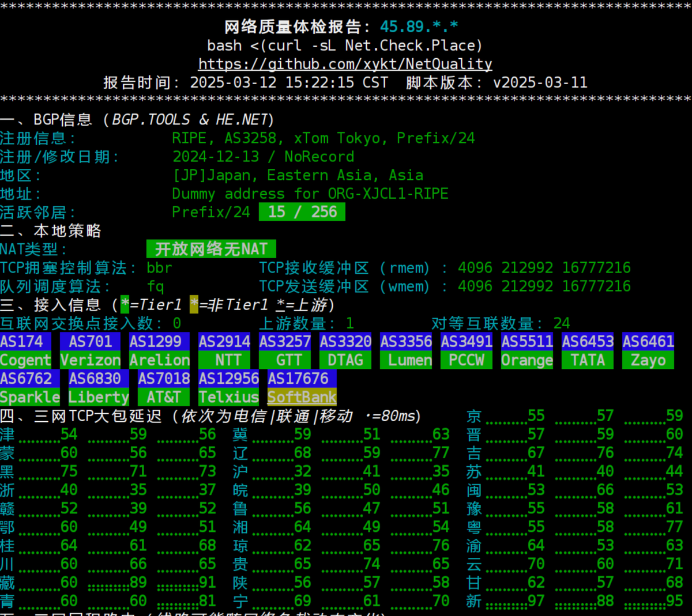Click the green 开放网络无NAT badge
Viewport: 692px width, 616px height.
point(211,249)
